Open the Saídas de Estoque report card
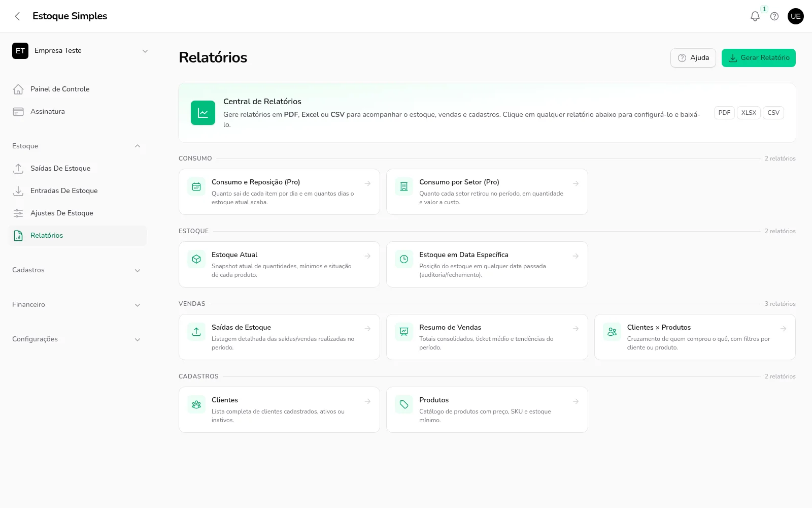Screen dimensions: 812x508 279,337
